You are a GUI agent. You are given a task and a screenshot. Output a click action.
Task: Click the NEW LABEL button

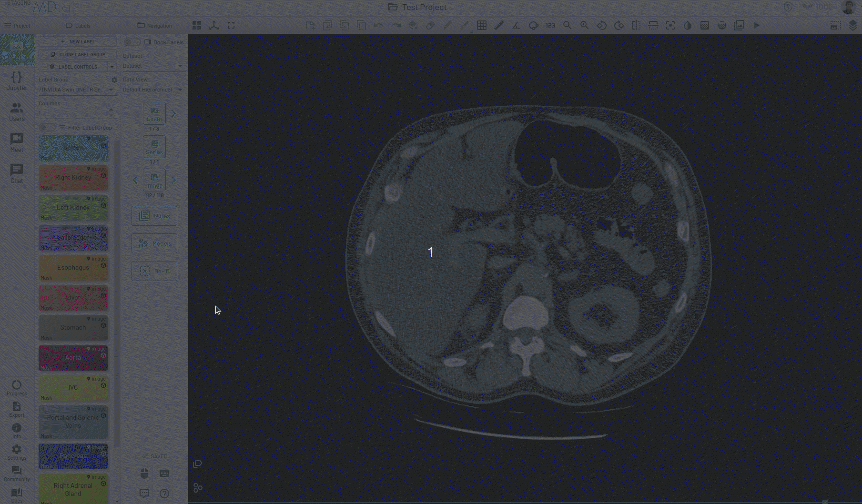77,41
